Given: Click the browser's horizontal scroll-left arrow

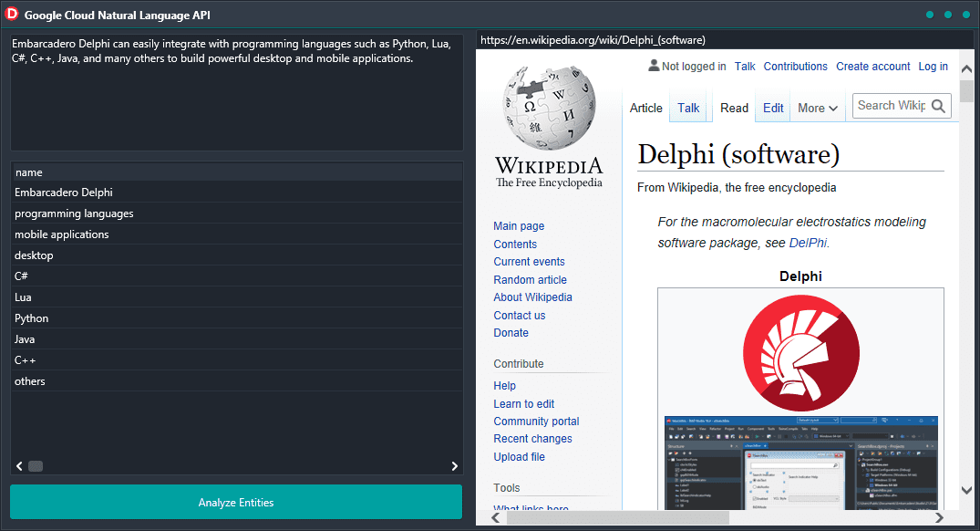Looking at the screenshot, I should pyautogui.click(x=496, y=518).
